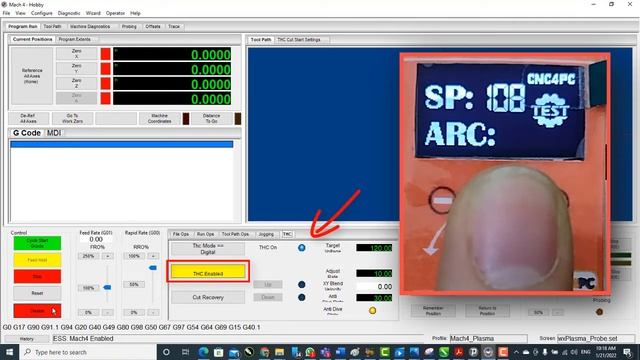Open Adobe Acrobat from the taskbar
The height and width of the screenshot is (360, 640).
pyautogui.click(x=458, y=352)
